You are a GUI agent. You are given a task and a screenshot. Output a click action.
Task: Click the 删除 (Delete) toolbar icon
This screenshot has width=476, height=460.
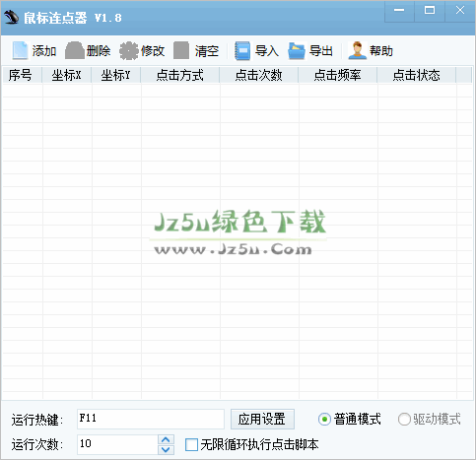tap(74, 50)
